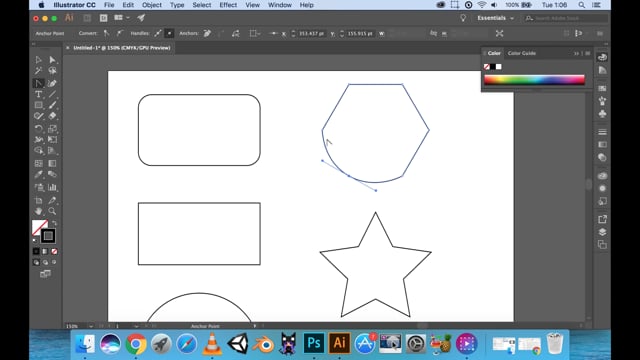Activate the Zoom magnifier tool
Screen dimensions: 640x360
click(x=52, y=211)
